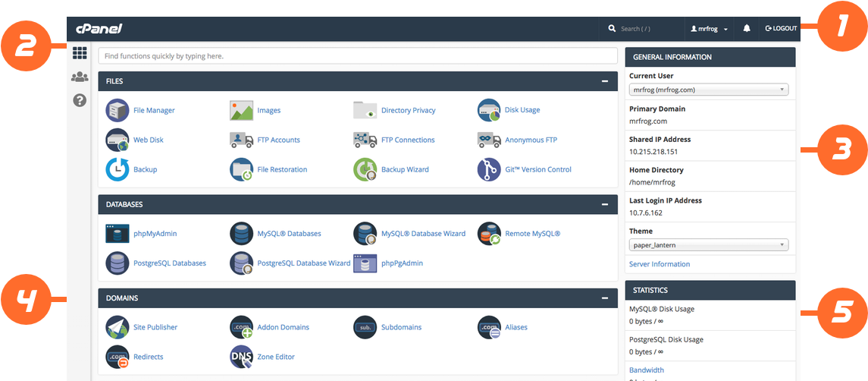Click the Zone Editor DNS icon
The height and width of the screenshot is (381, 868).
241,357
